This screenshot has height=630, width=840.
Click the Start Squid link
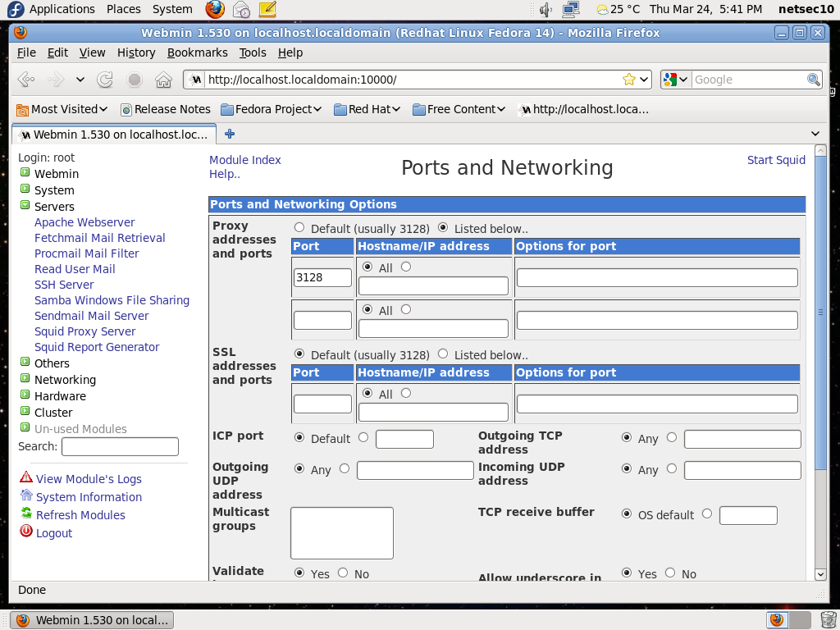pos(776,160)
